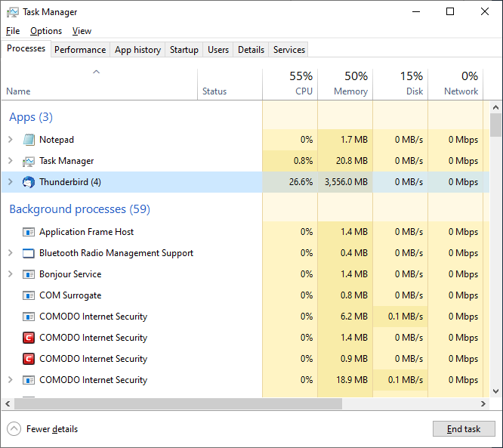Open the Options menu

coord(46,31)
